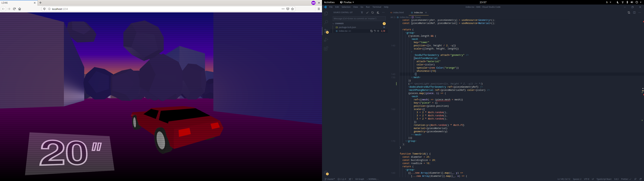Bookmark this page with the star icon
This screenshot has width=644, height=181.
292,9
